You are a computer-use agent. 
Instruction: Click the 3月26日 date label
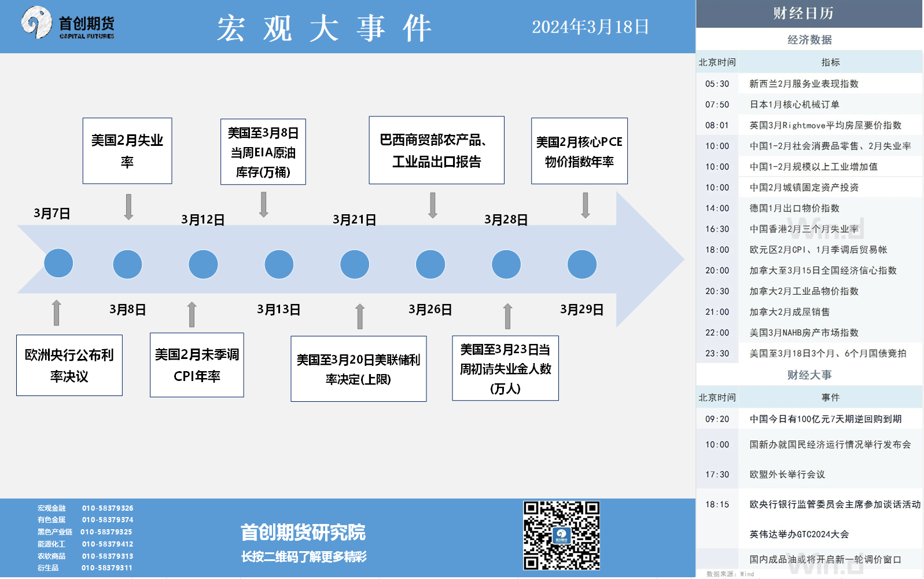430,310
